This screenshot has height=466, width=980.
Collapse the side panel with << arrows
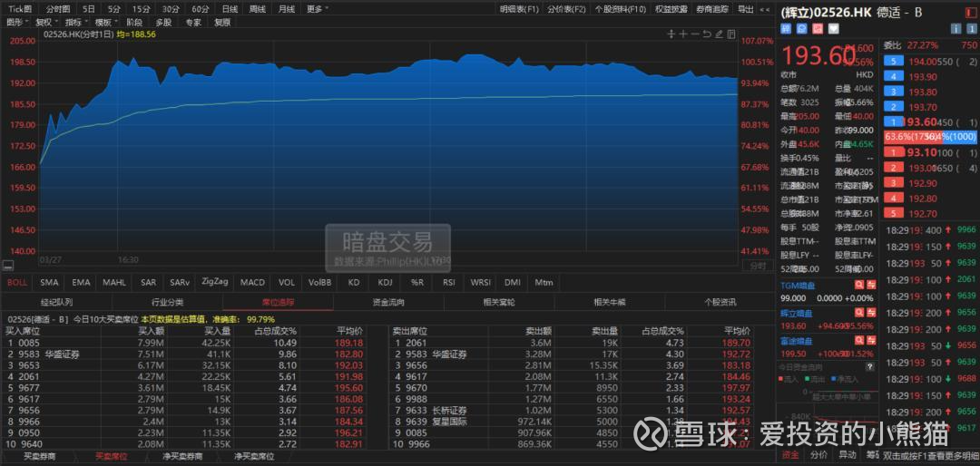(x=764, y=9)
